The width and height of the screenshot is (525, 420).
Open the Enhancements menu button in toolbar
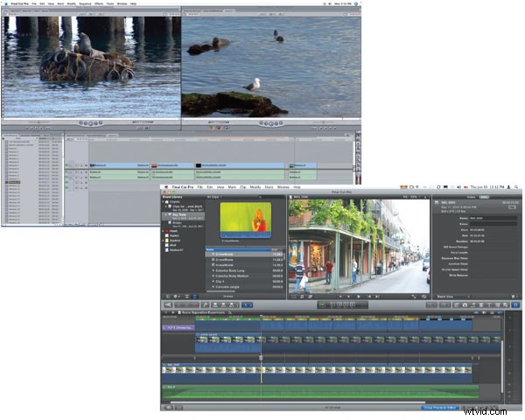coord(431,305)
